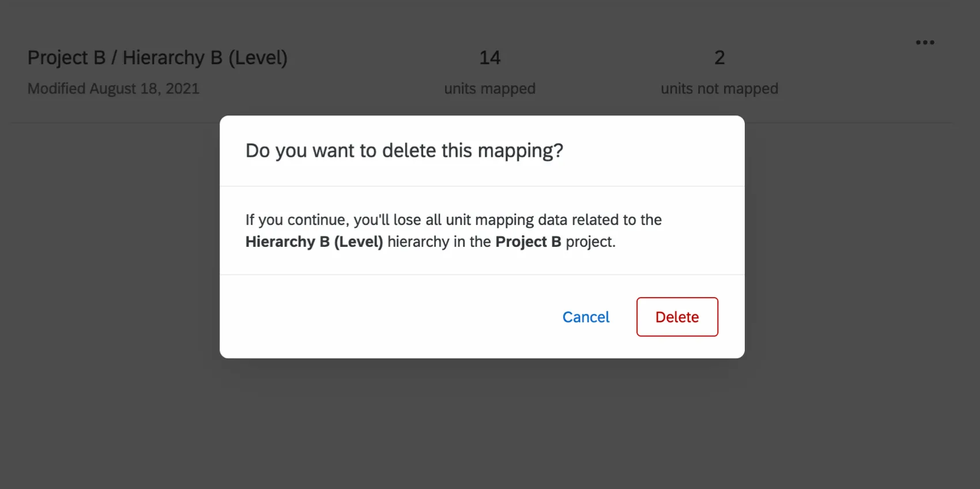This screenshot has width=980, height=489.
Task: Confirm deletion with the Delete button
Action: 677,317
